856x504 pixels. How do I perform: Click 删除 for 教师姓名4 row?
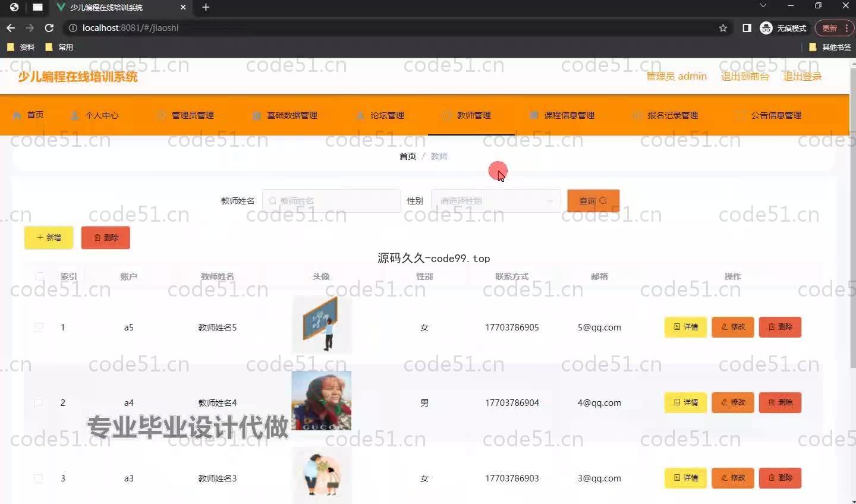pos(780,402)
